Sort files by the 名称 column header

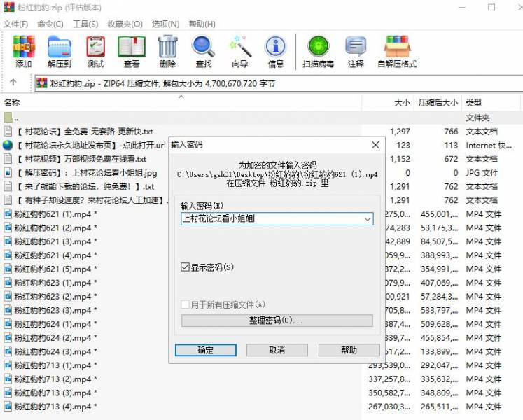[13, 102]
